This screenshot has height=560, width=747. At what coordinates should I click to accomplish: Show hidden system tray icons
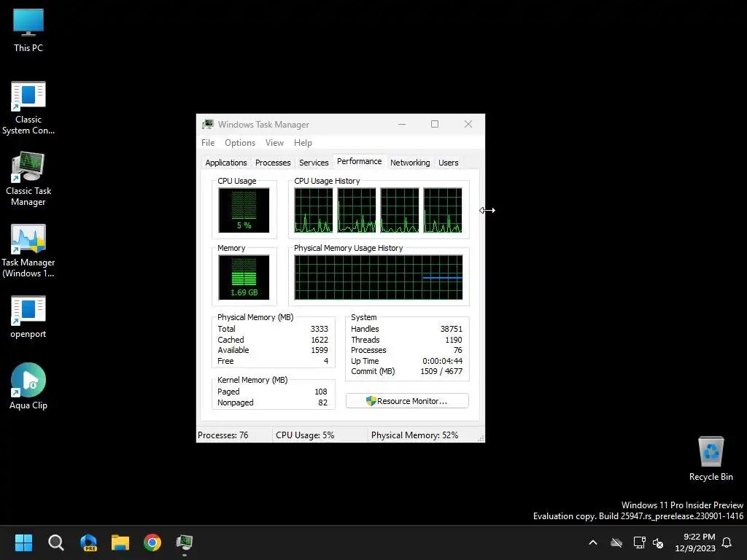coord(593,542)
